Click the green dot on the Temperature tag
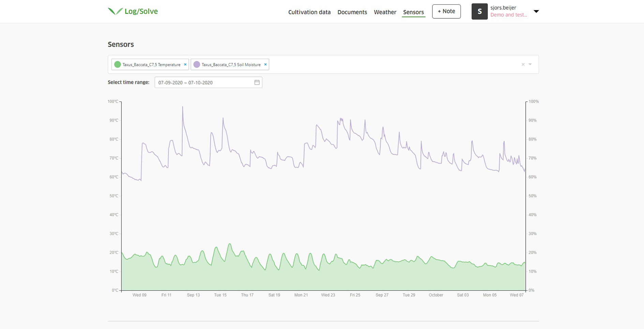The height and width of the screenshot is (329, 644). click(x=118, y=64)
